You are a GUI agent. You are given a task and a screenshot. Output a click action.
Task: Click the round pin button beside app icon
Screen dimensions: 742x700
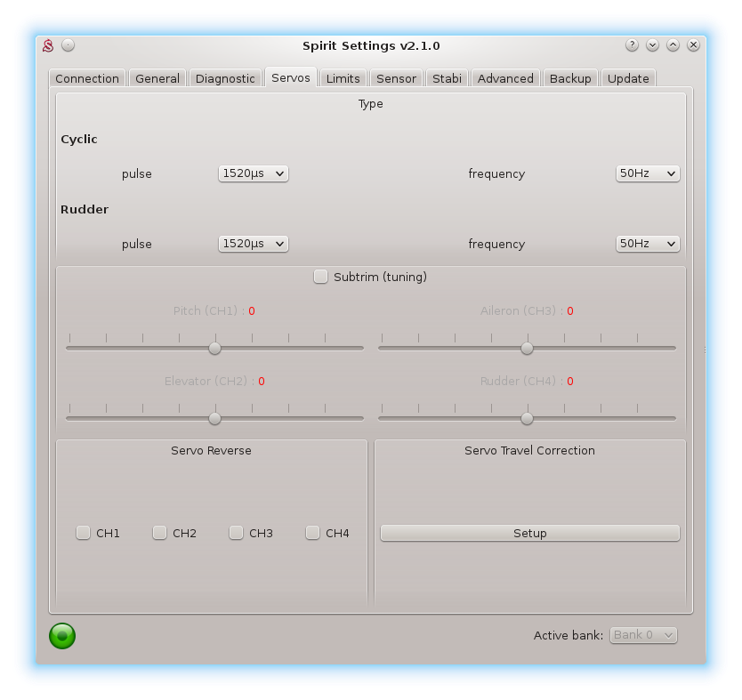coord(69,45)
